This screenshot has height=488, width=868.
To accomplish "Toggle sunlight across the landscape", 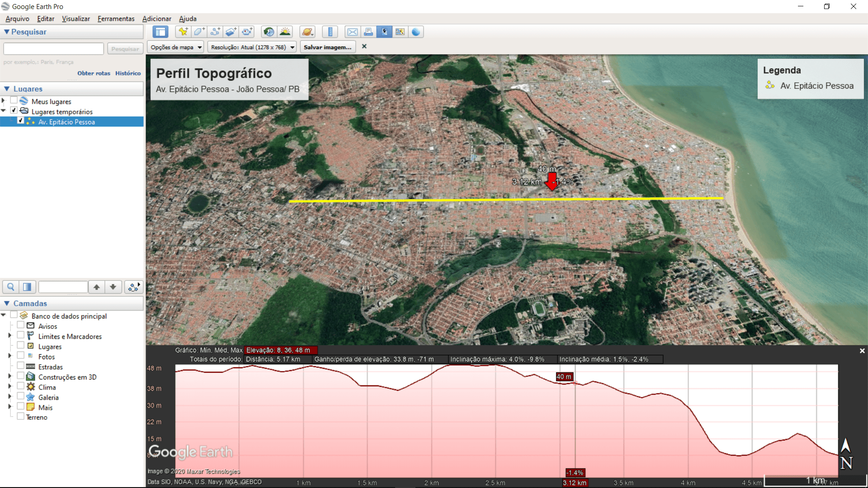I will 285,32.
